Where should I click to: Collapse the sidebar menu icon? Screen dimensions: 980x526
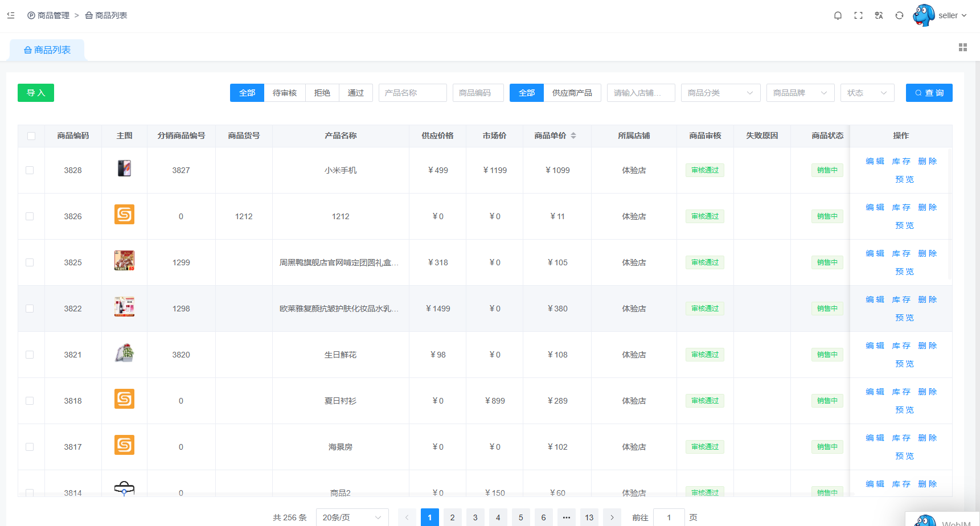tap(11, 15)
